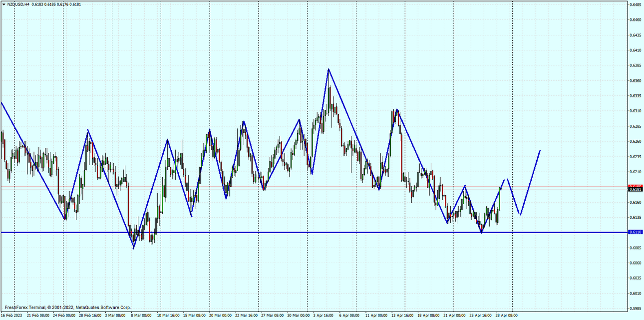This screenshot has width=644, height=320.
Task: Click the 15 Mar 08:00 time label
Action: tap(194, 316)
